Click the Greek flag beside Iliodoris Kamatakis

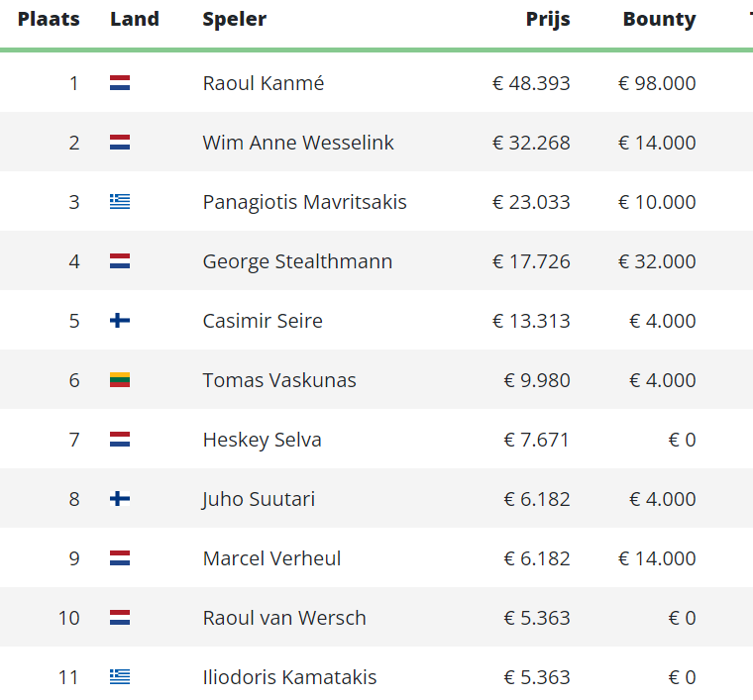[120, 677]
